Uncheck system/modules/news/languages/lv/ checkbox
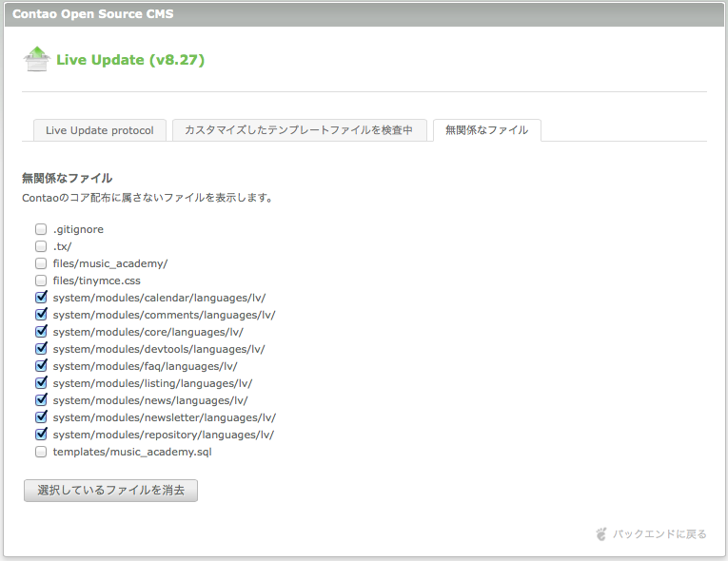This screenshot has height=561, width=728. (41, 400)
